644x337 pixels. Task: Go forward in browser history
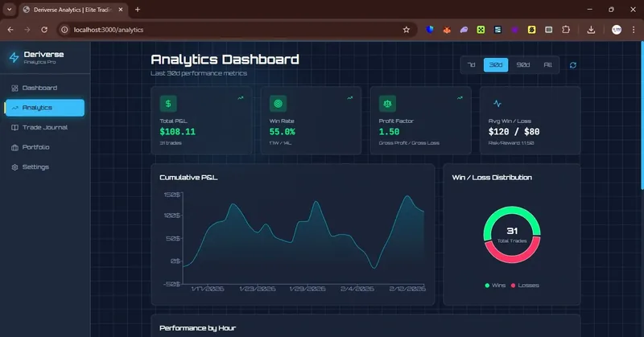(x=27, y=30)
